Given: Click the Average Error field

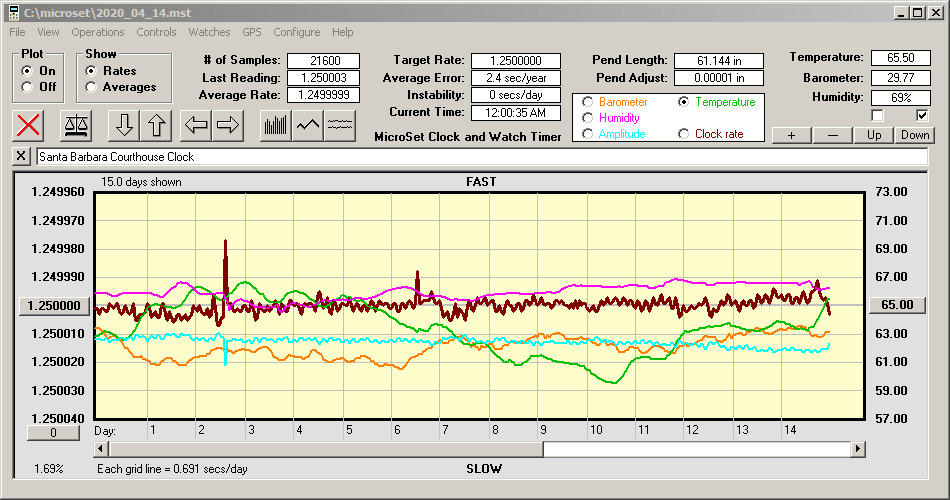Looking at the screenshot, I should click(516, 78).
